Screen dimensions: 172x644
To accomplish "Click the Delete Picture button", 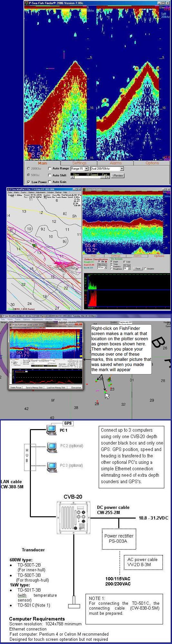I will click(16, 387).
